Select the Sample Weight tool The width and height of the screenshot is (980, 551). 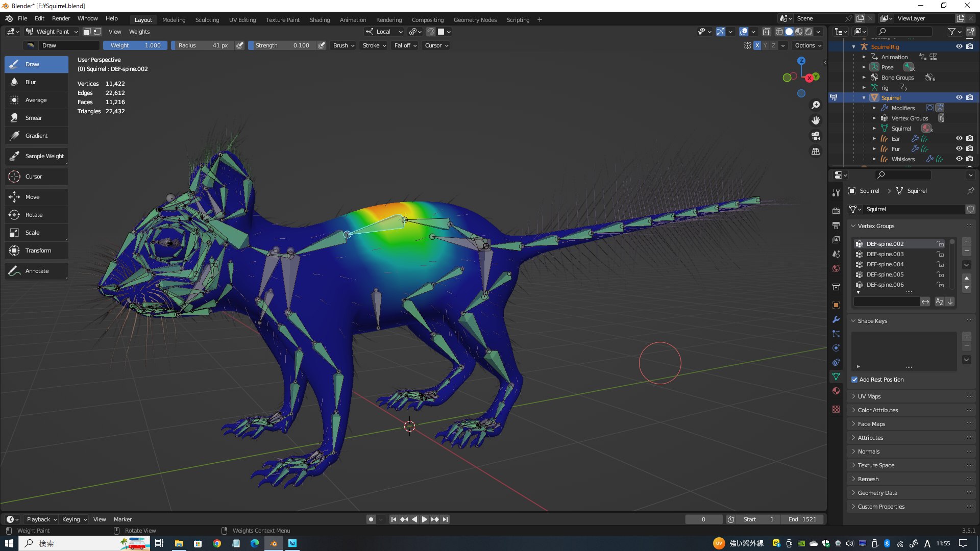click(x=36, y=156)
